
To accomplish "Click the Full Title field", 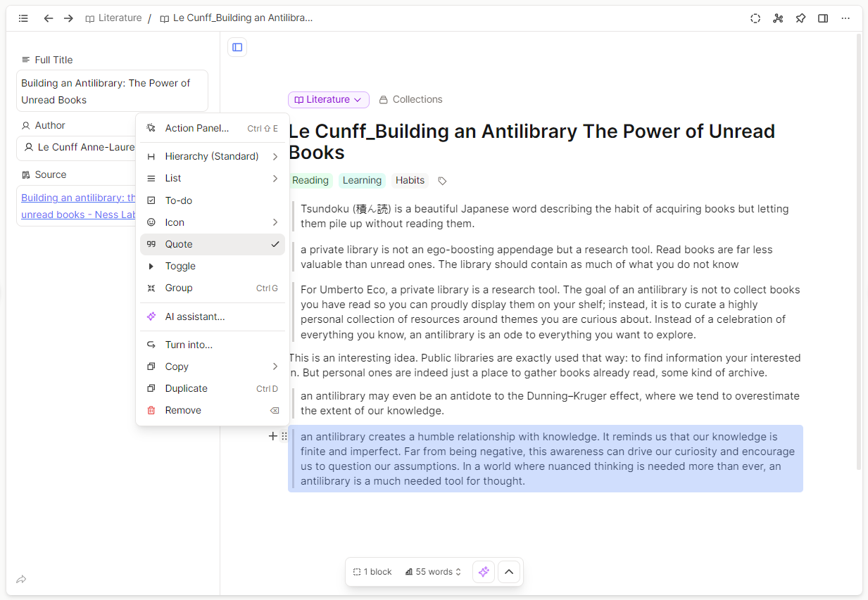I will 113,91.
